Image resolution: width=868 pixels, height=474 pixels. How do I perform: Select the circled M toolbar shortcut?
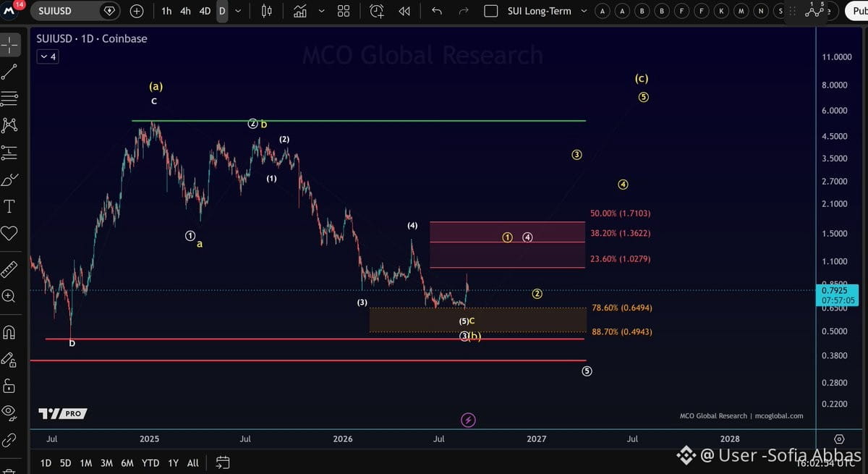[x=740, y=11]
